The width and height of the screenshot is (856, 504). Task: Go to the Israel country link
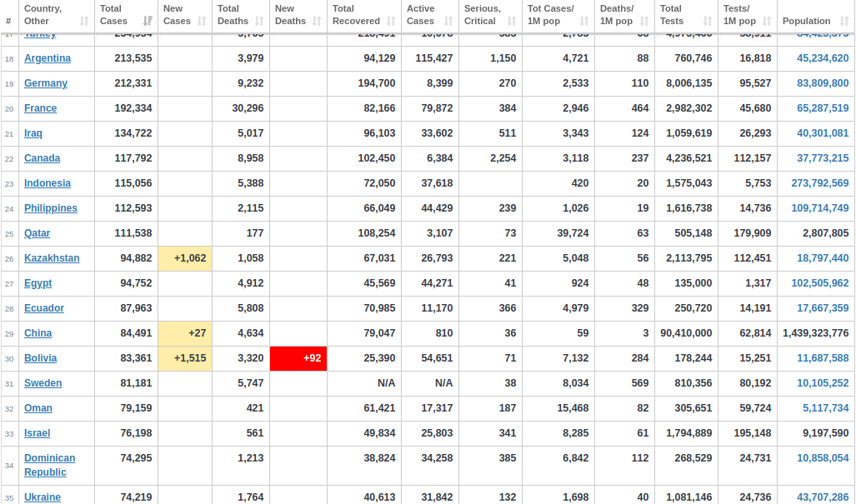38,434
